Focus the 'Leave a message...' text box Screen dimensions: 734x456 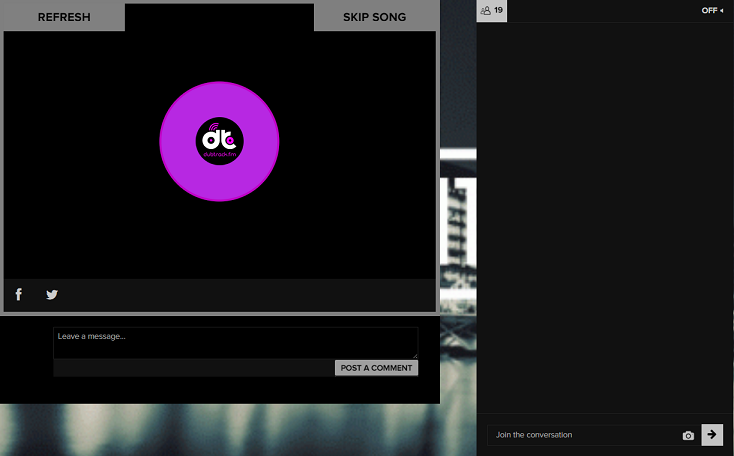click(235, 343)
